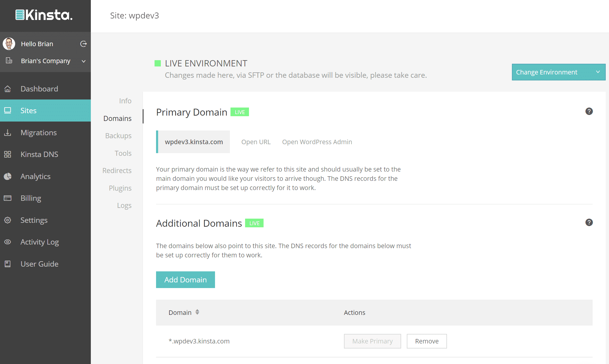
Task: Click the Billing card icon
Action: click(x=7, y=198)
